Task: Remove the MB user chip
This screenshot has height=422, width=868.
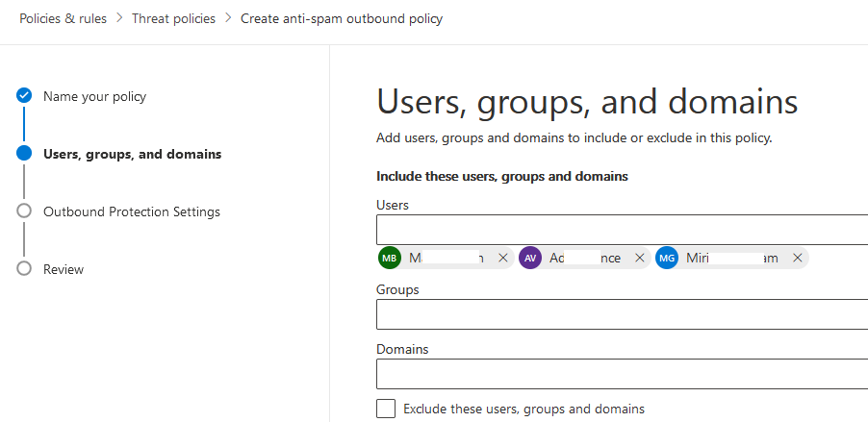Action: [x=502, y=258]
